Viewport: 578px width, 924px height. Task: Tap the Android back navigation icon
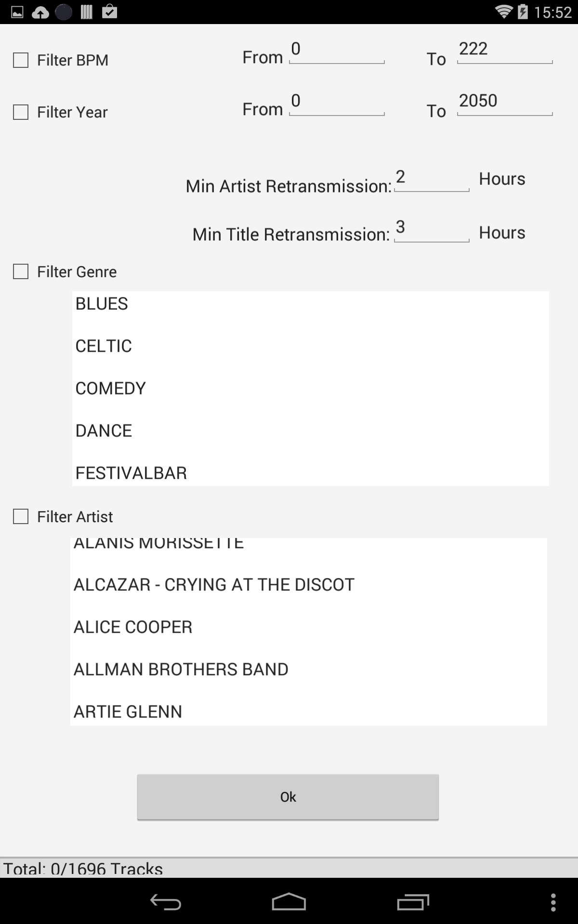[x=165, y=902]
